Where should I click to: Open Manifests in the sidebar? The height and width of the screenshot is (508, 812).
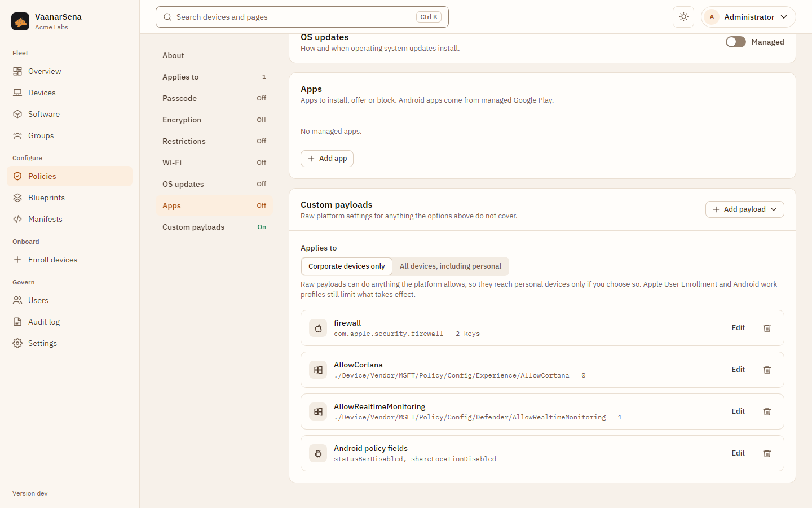[69, 219]
